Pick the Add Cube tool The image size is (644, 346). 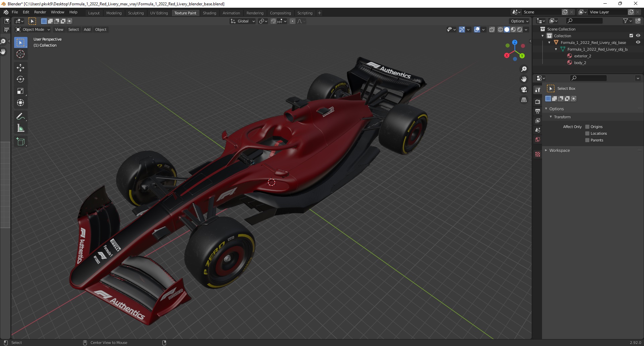[20, 142]
